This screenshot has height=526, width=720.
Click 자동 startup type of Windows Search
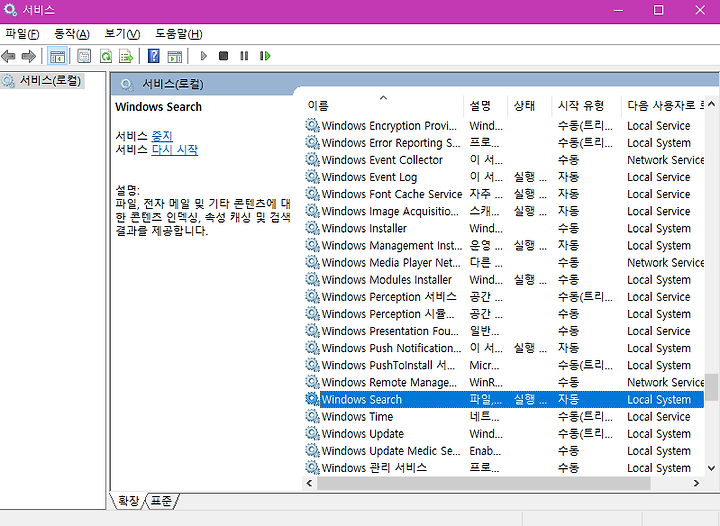point(568,399)
